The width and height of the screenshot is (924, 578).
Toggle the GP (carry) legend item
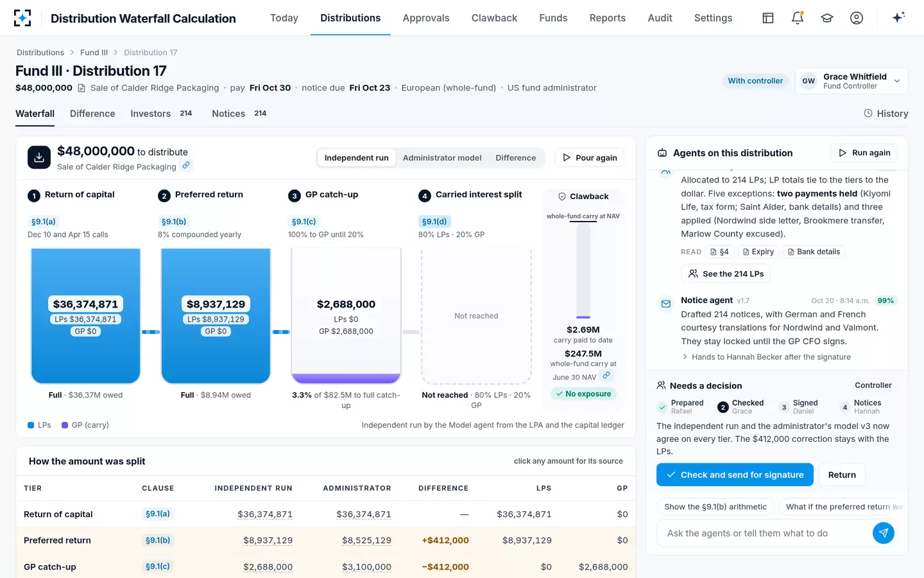(x=85, y=425)
